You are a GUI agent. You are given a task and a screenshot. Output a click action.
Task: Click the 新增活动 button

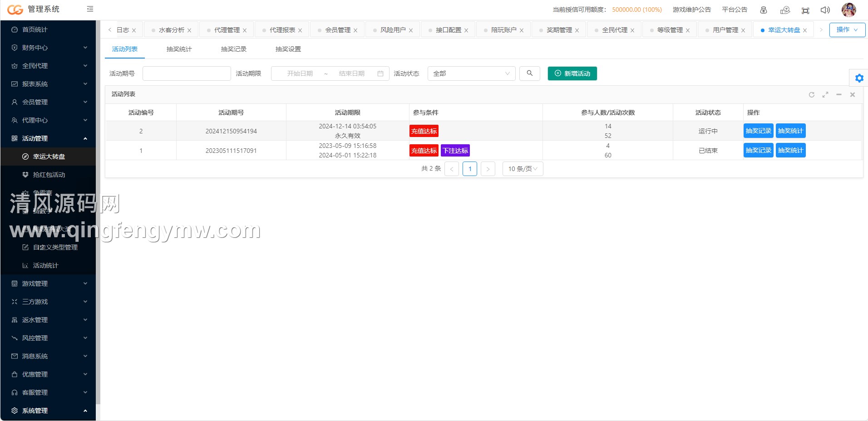coord(572,73)
